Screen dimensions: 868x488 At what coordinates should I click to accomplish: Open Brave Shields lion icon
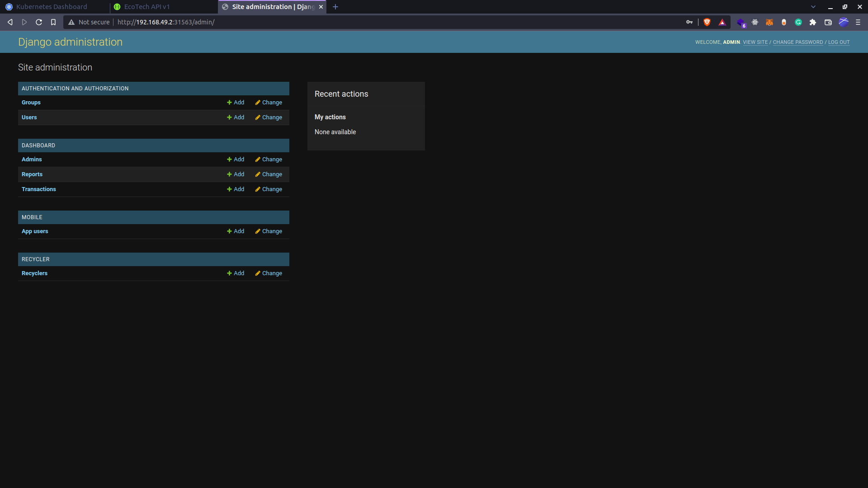pos(707,22)
